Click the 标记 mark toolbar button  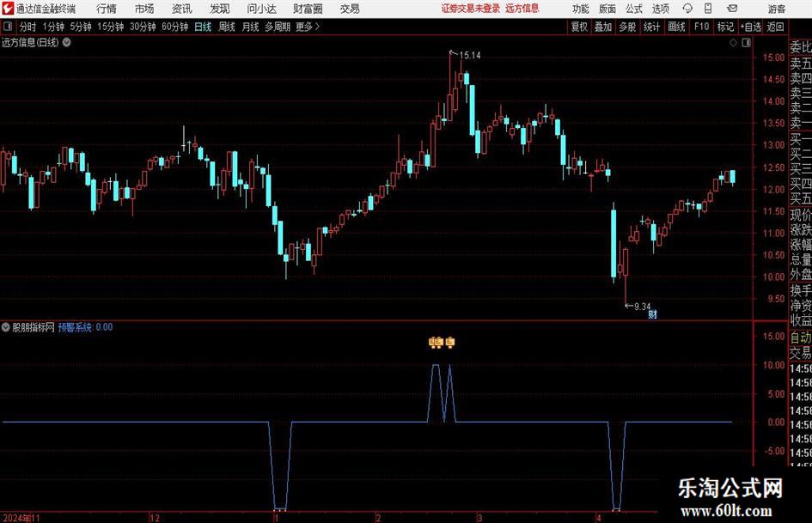tap(725, 27)
